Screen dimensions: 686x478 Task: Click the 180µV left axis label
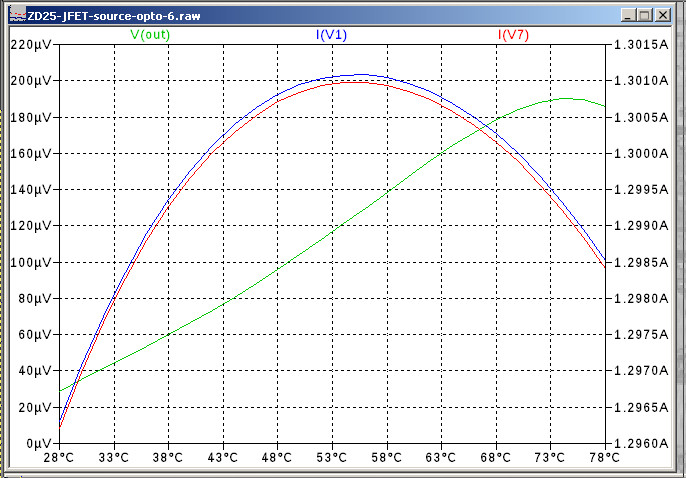click(31, 117)
